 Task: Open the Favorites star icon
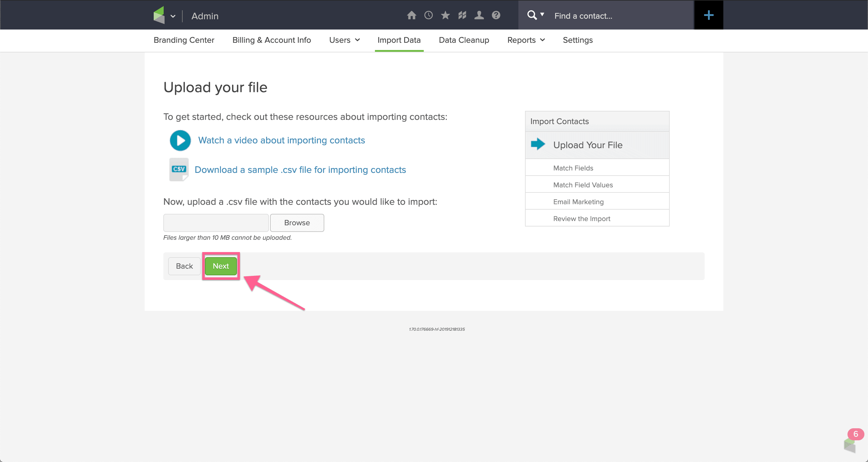[445, 15]
